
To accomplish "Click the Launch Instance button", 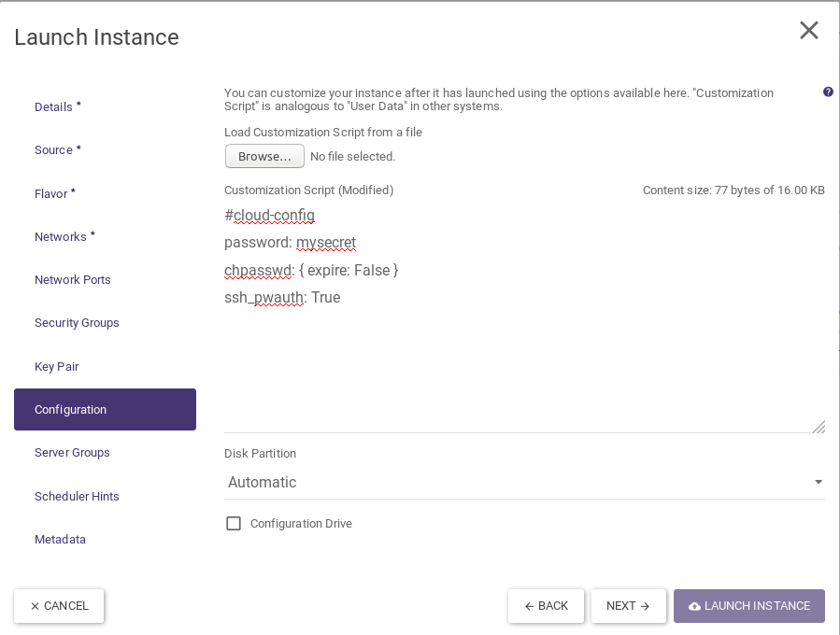I will pyautogui.click(x=748, y=606).
